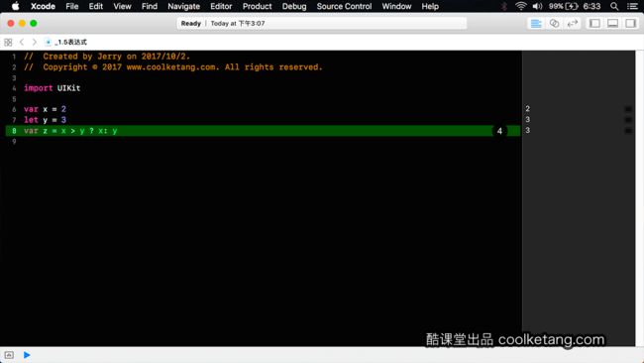Open the View menu
This screenshot has width=644, height=363.
[x=122, y=6]
